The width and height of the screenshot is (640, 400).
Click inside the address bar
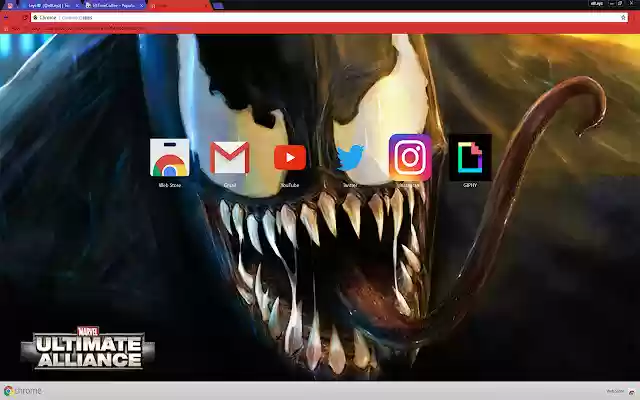(329, 18)
